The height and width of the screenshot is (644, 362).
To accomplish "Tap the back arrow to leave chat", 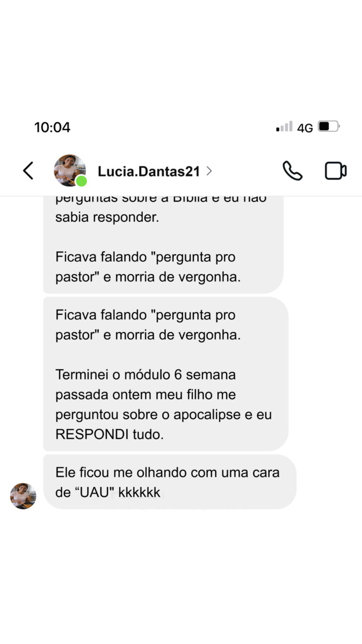I will (x=28, y=171).
